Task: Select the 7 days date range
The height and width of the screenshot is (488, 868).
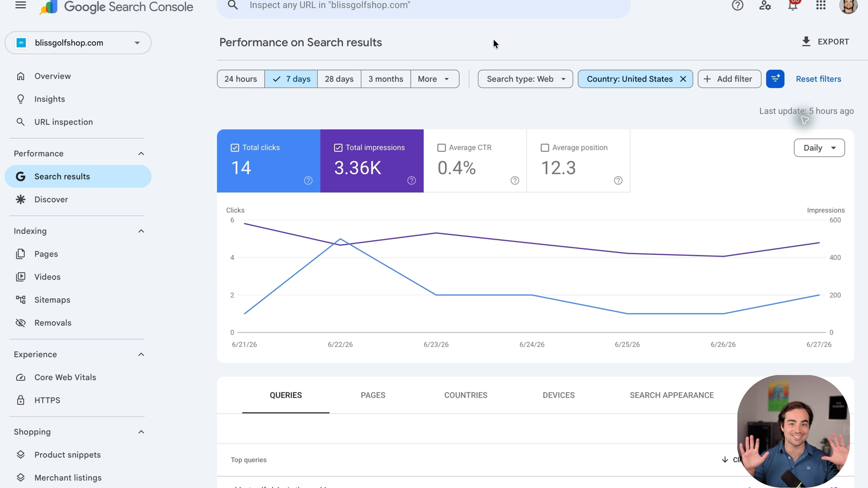Action: click(291, 79)
